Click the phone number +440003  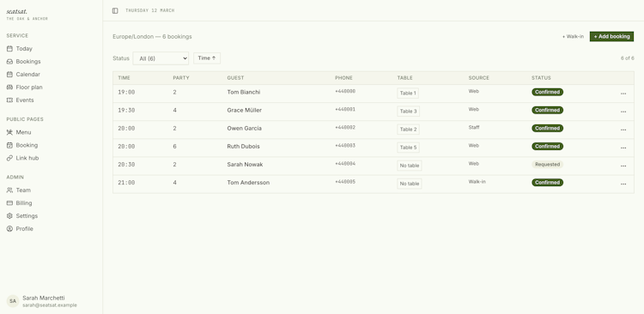click(x=345, y=146)
